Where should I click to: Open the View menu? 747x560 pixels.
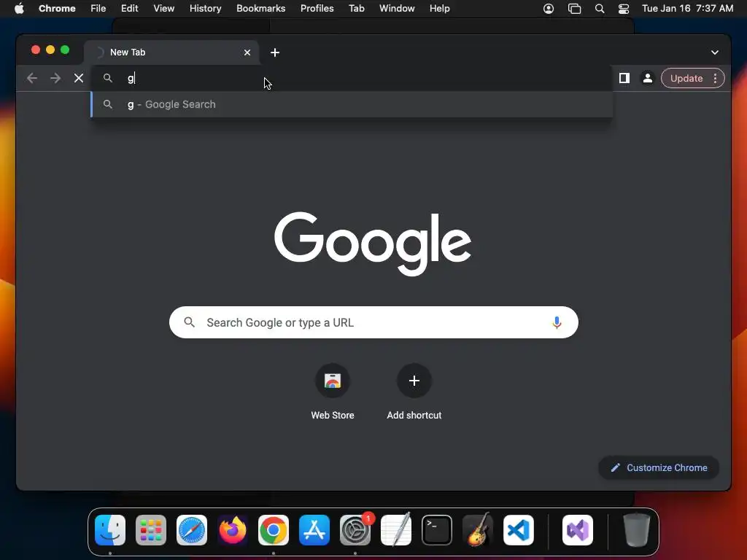[163, 9]
